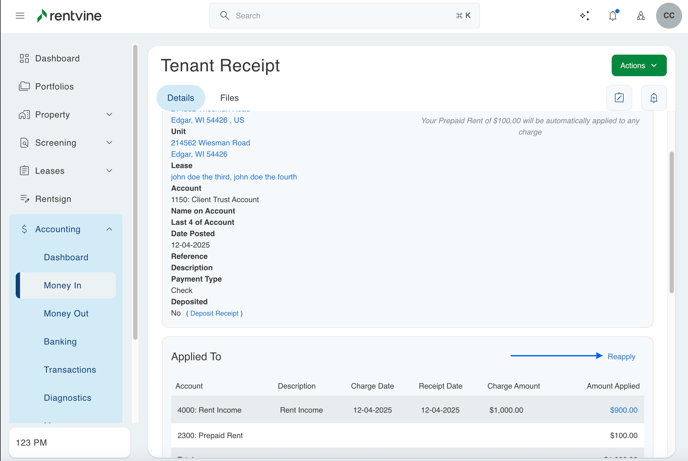Click the Reapply link

point(621,356)
